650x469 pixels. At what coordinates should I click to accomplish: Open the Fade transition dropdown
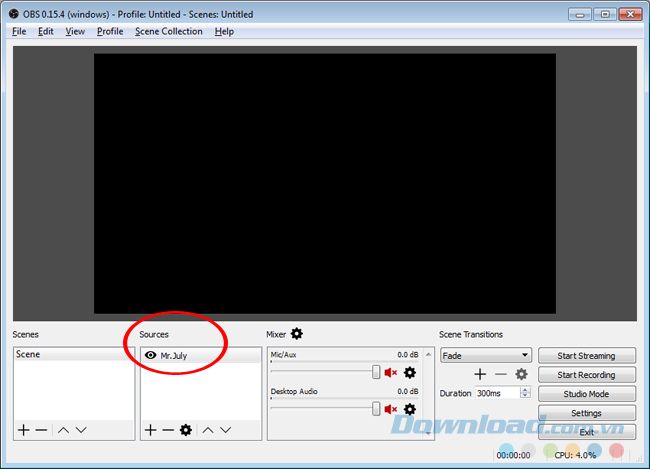pos(486,355)
